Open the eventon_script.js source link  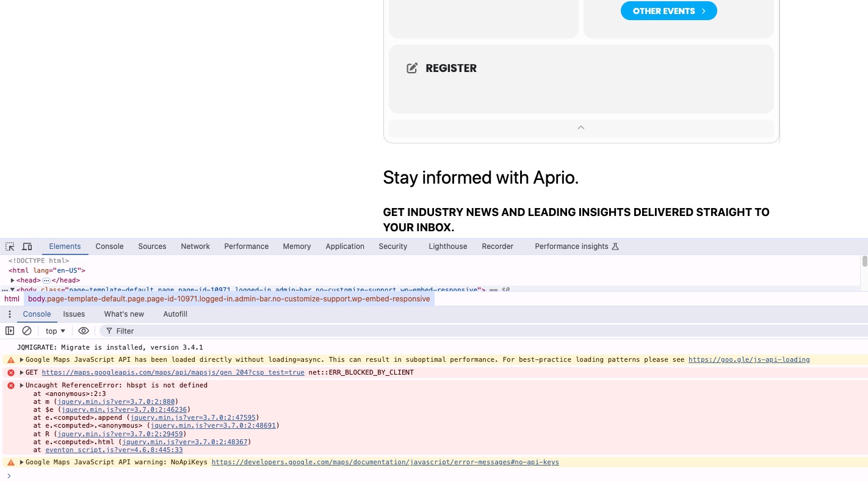coord(114,450)
